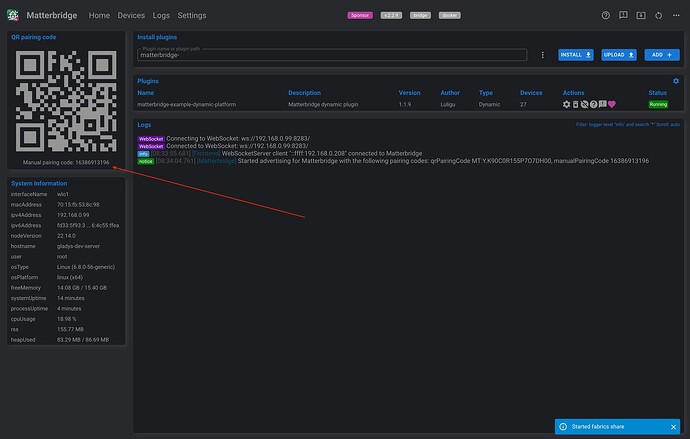
Task: Click the info icon in fabrics share toast
Action: (x=563, y=427)
